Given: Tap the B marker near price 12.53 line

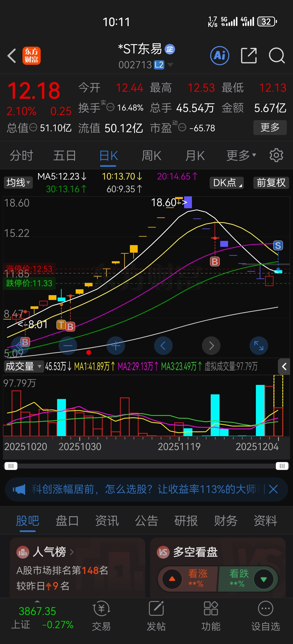Looking at the screenshot, I should pos(215,262).
